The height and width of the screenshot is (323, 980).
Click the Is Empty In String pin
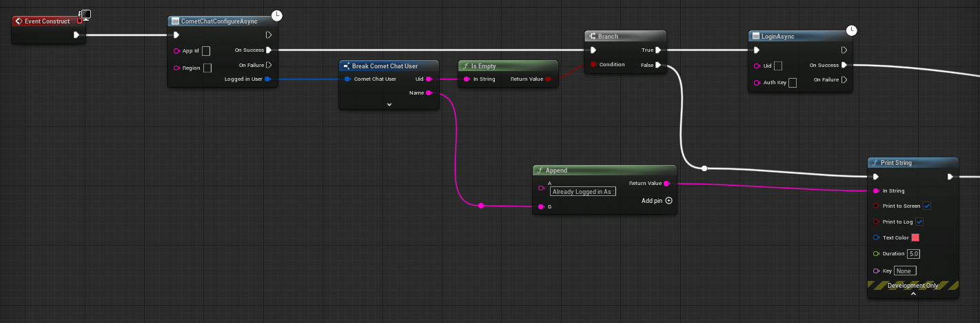pos(467,79)
